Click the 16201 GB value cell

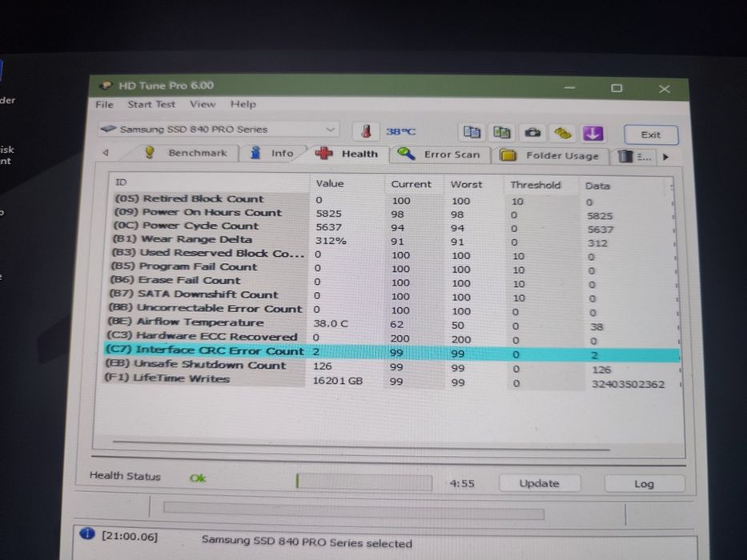pyautogui.click(x=338, y=381)
